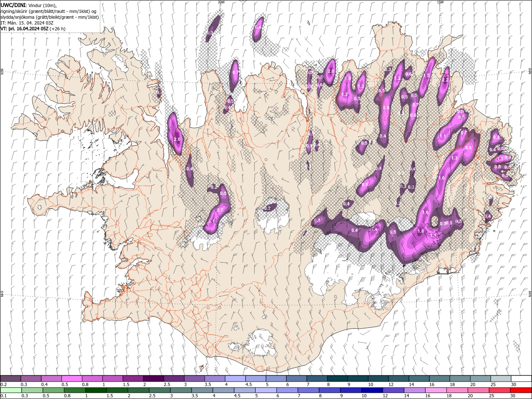This screenshot has height=399, width=532.
Task: Select the top-row legend swatch labeled 14
Action: click(419, 379)
